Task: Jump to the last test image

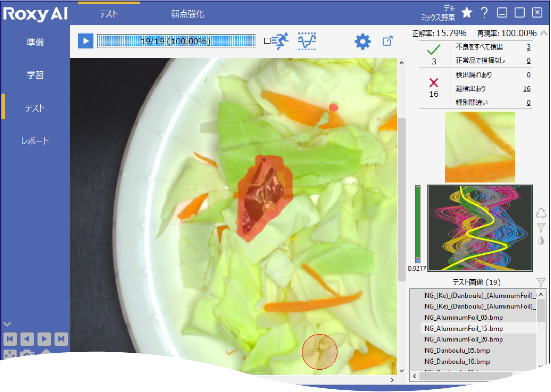Action: 61,339
